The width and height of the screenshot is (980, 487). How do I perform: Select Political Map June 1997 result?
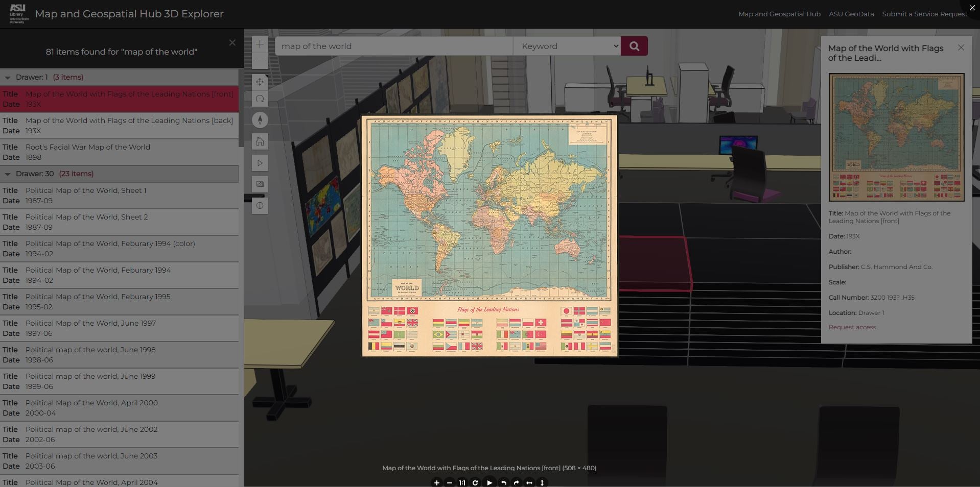click(x=119, y=328)
